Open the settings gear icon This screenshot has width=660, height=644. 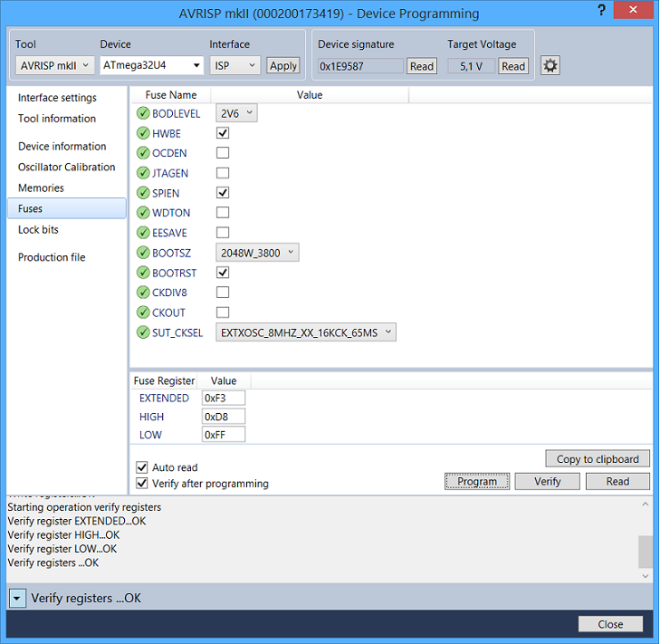click(550, 66)
